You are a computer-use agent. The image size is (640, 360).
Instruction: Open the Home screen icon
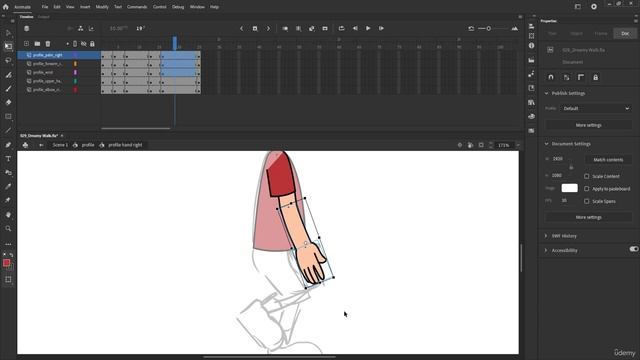[5, 7]
